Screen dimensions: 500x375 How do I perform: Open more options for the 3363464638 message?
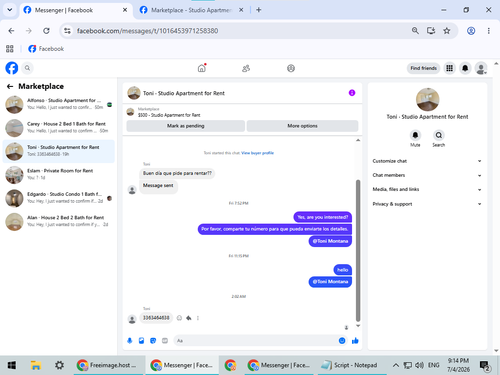198,318
